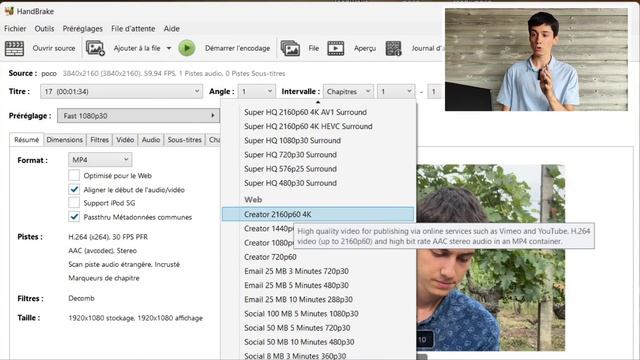Viewport: 640px width, 360px height.
Task: Click the green Démarrer l'encodage play icon
Action: coord(187,48)
